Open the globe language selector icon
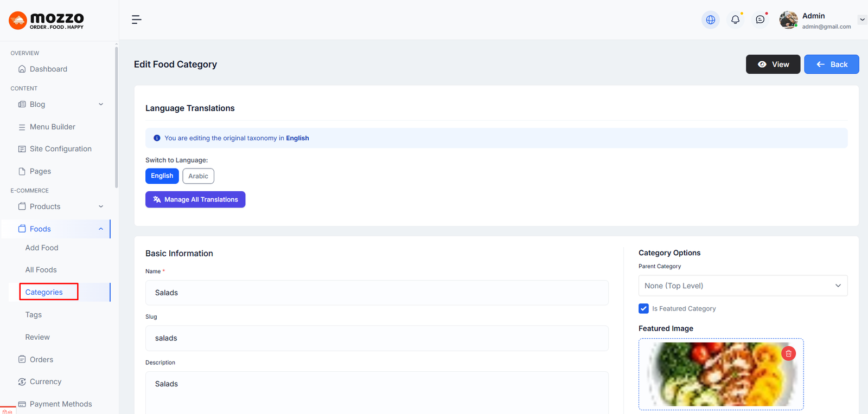The height and width of the screenshot is (414, 868). [x=710, y=20]
